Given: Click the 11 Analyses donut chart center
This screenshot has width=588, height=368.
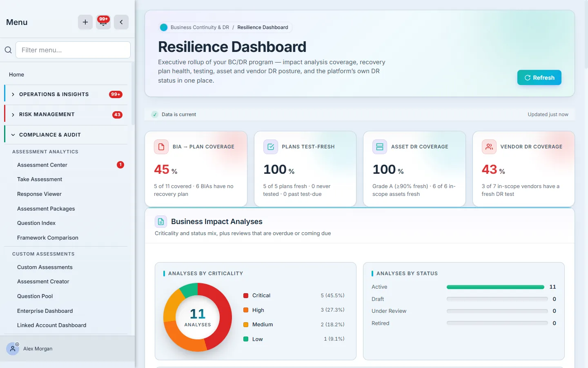Looking at the screenshot, I should pyautogui.click(x=198, y=317).
